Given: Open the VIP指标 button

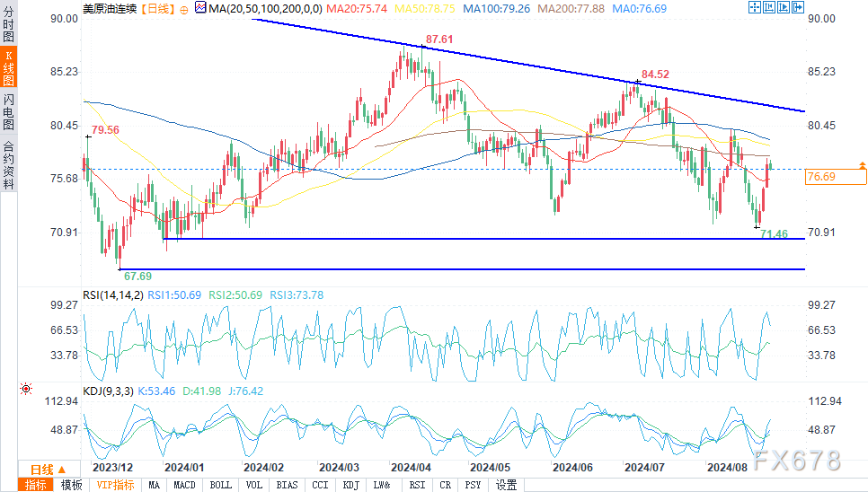Looking at the screenshot, I should [115, 485].
